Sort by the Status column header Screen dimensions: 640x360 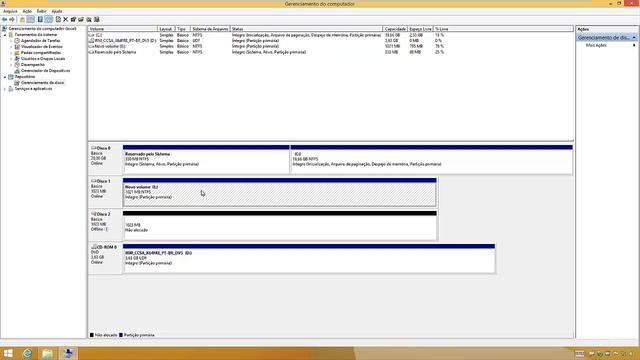(306, 29)
